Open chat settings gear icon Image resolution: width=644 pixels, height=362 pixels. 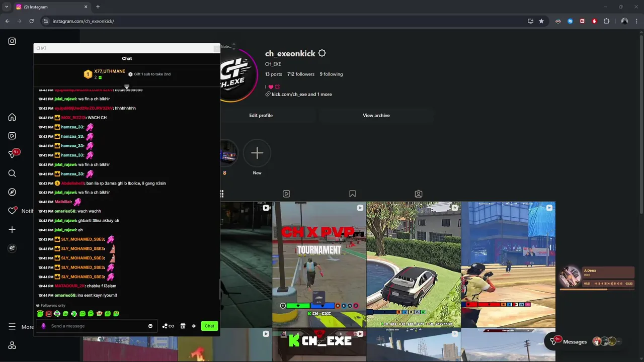194,326
